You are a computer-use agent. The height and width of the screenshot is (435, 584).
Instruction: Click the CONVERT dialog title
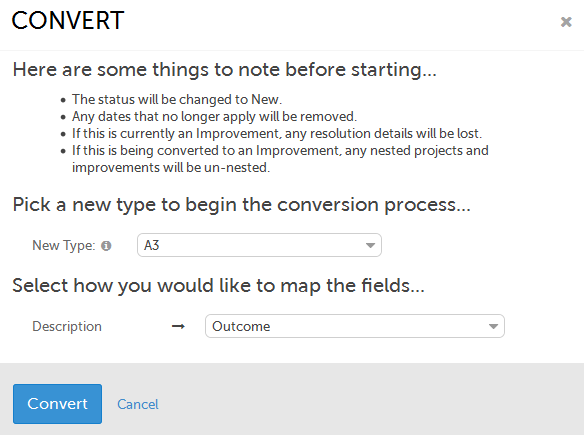[68, 20]
